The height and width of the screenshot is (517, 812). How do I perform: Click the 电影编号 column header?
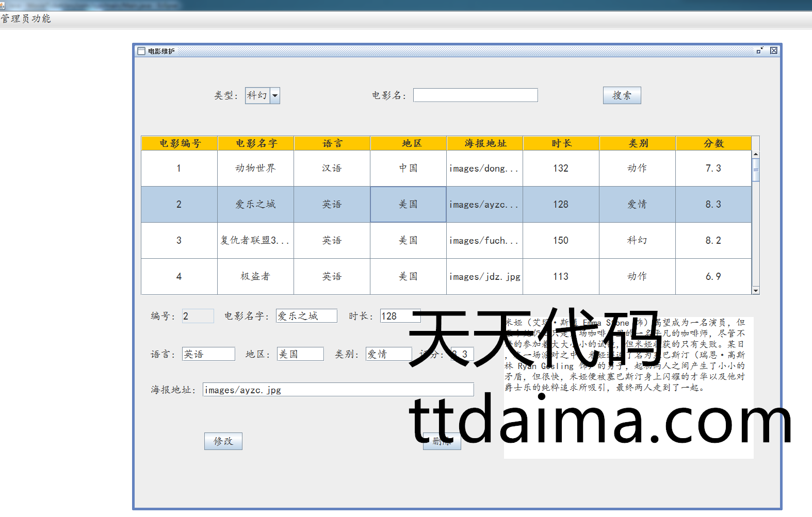pos(180,143)
